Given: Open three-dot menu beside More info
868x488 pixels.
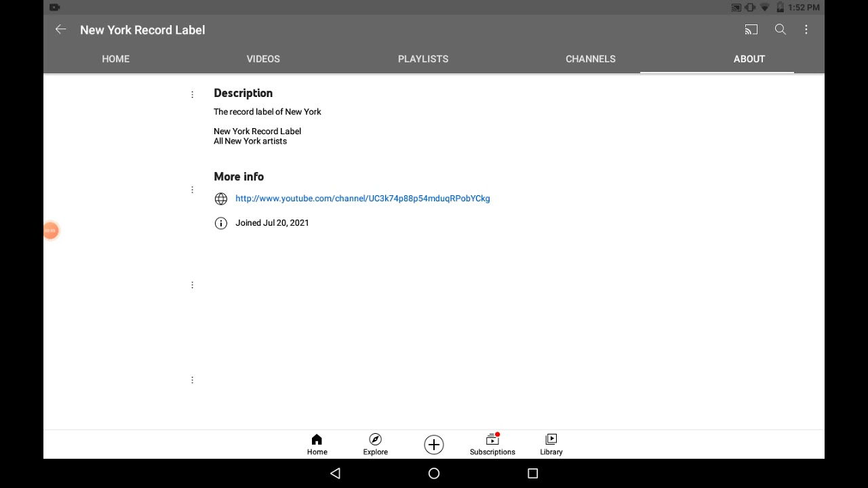Looking at the screenshot, I should pyautogui.click(x=193, y=190).
